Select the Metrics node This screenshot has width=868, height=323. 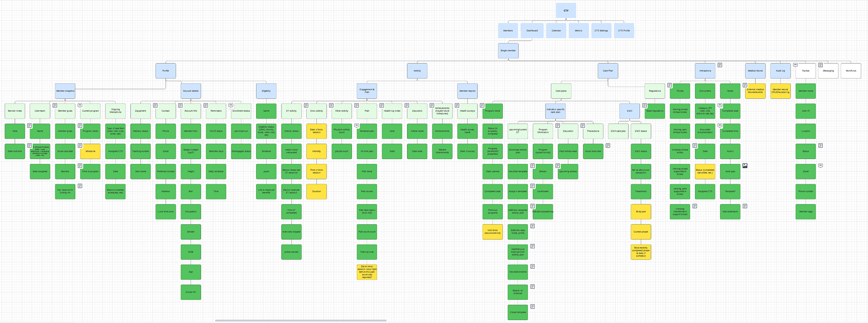tap(579, 31)
